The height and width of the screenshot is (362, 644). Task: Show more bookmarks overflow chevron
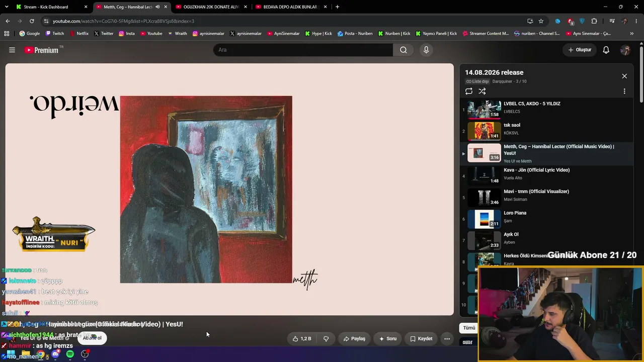[632, 34]
